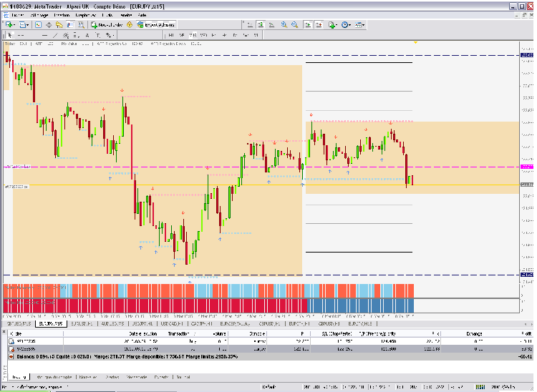Switch timeframe to M5

point(183,34)
